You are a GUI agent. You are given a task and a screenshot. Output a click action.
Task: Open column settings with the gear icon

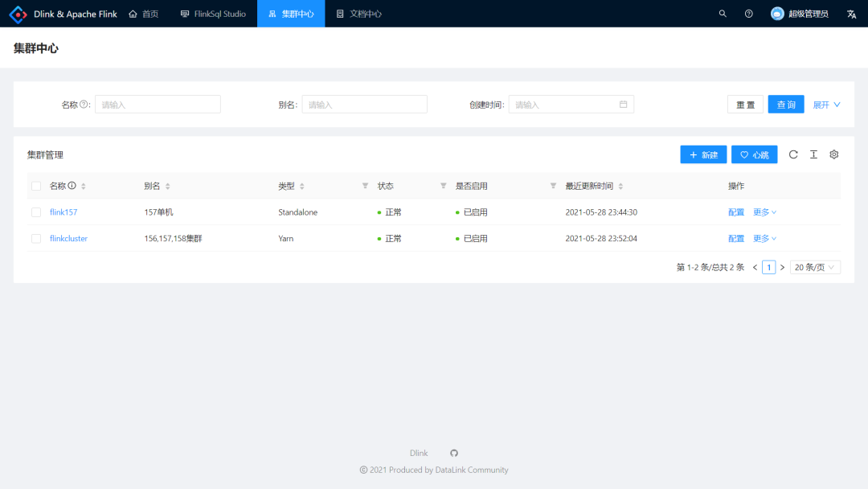point(833,154)
